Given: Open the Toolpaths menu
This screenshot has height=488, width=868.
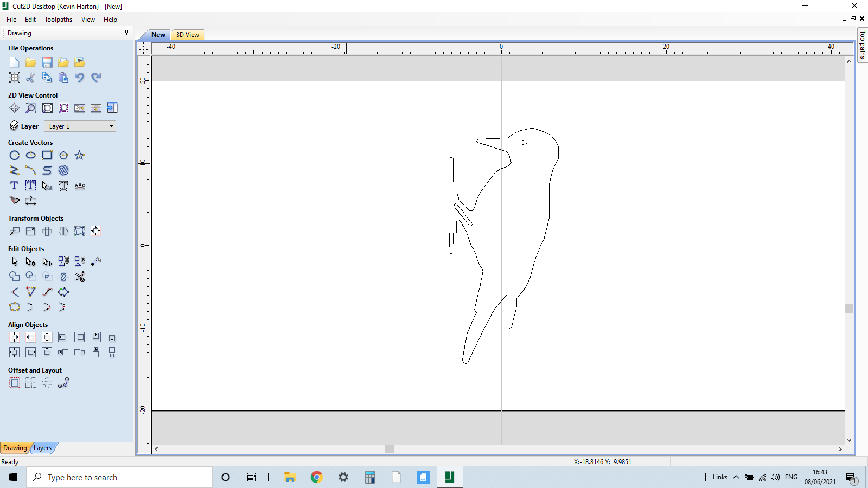Looking at the screenshot, I should coord(58,19).
